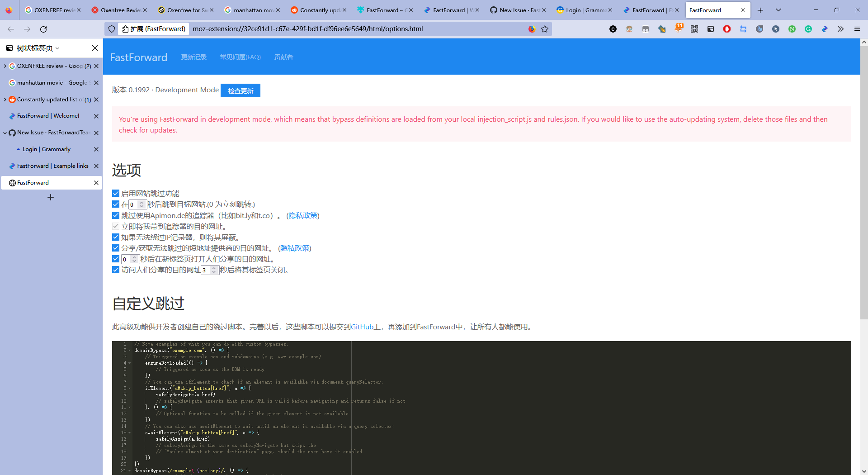Viewport: 868px width, 475px height.
Task: Expand the OXENFREE review tab group
Action: pyautogui.click(x=5, y=66)
